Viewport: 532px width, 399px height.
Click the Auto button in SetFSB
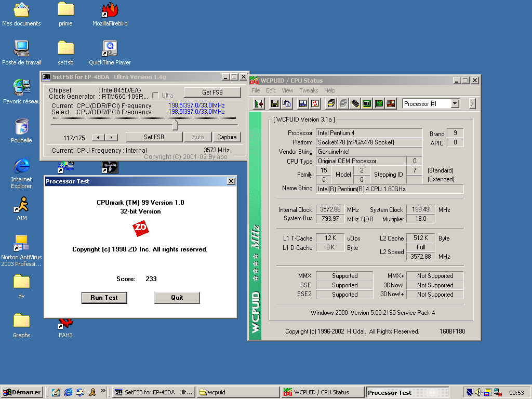click(198, 137)
